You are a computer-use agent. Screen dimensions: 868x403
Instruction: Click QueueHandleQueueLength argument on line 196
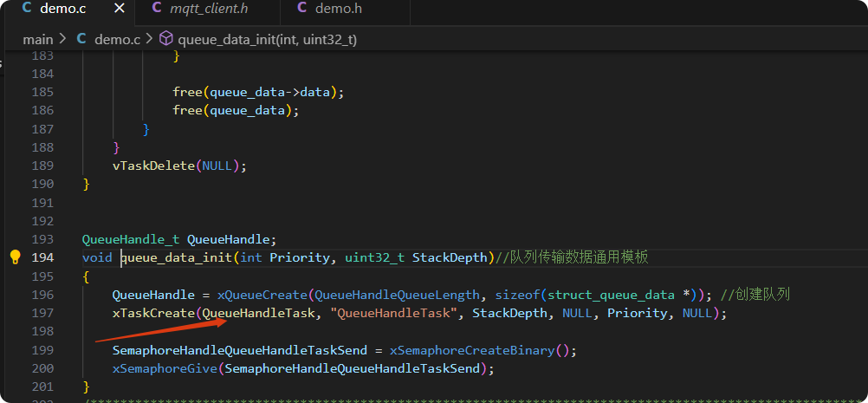[x=397, y=295]
